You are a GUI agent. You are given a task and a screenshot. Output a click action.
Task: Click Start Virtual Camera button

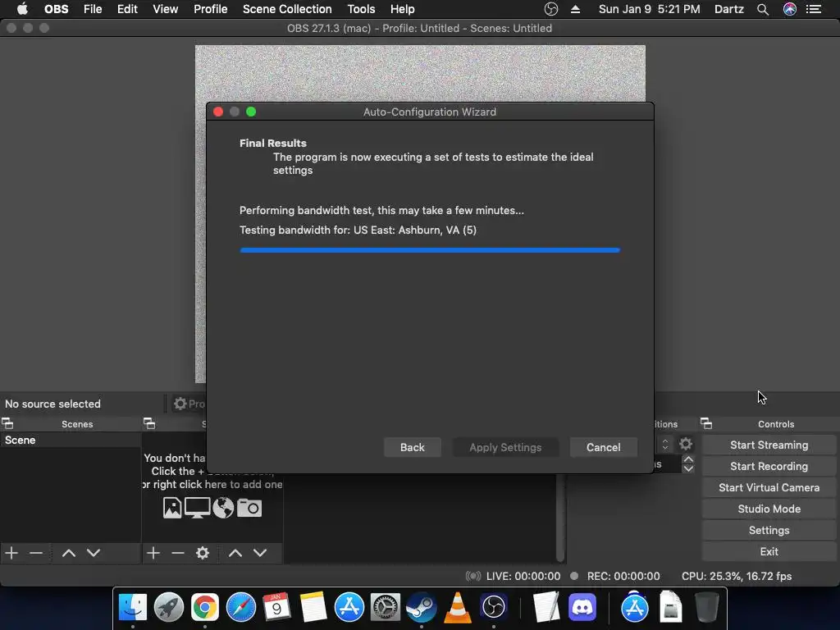pyautogui.click(x=769, y=487)
